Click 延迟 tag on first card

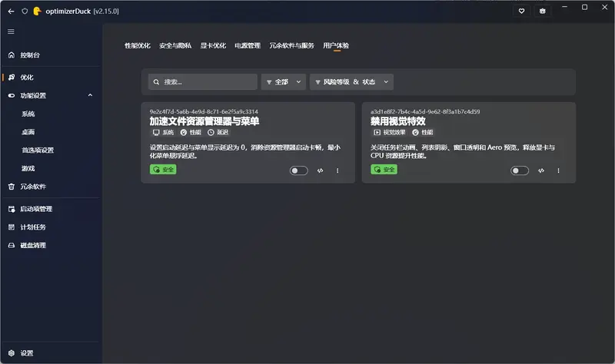tap(218, 132)
